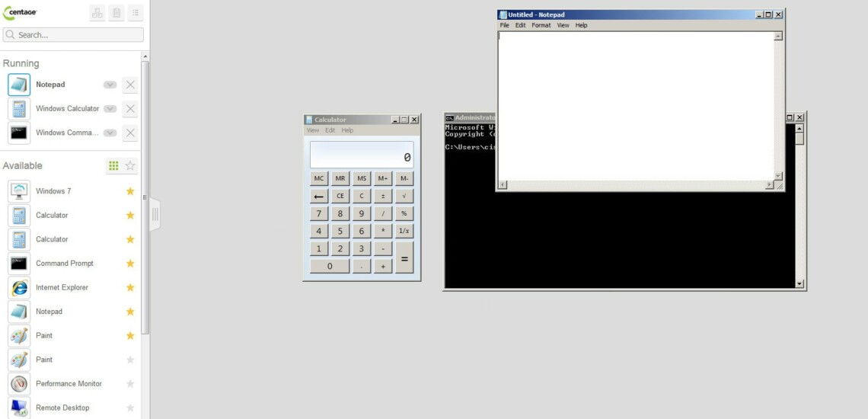Click the Centage logo

point(20,12)
